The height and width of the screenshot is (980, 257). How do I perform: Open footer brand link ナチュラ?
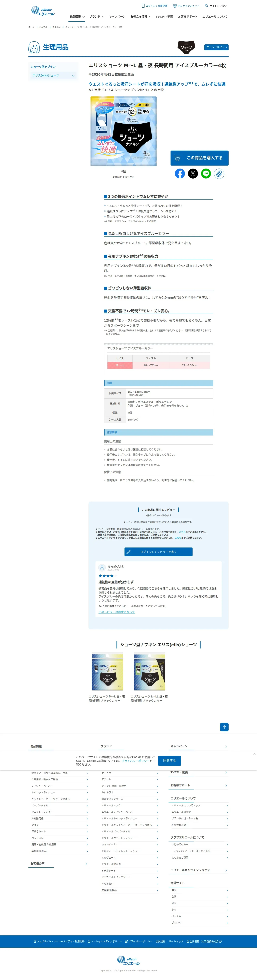pos(106,773)
